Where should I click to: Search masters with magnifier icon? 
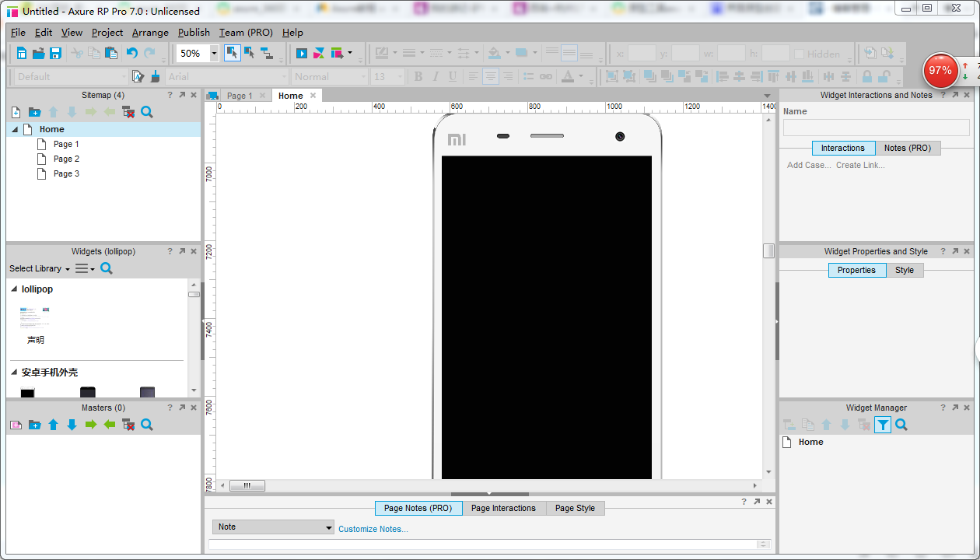point(147,425)
